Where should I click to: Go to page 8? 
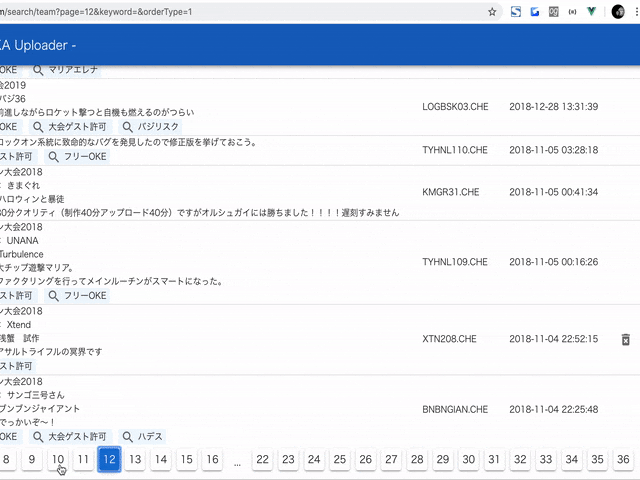coord(6,460)
